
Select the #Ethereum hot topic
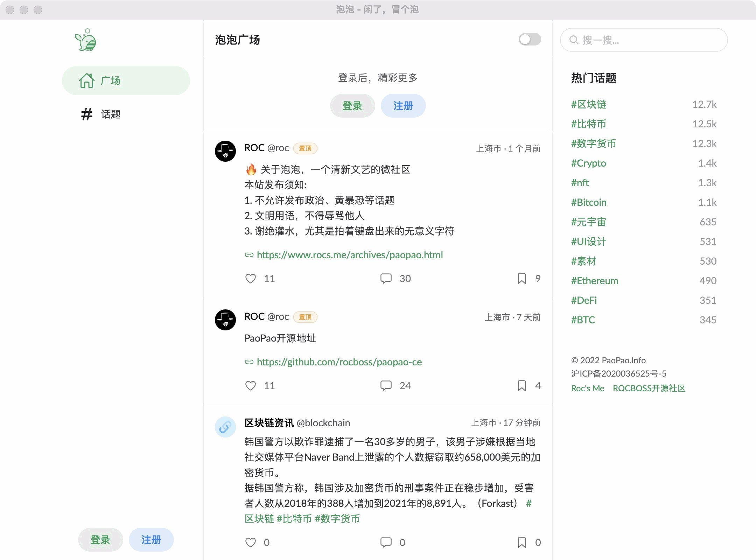pos(594,281)
